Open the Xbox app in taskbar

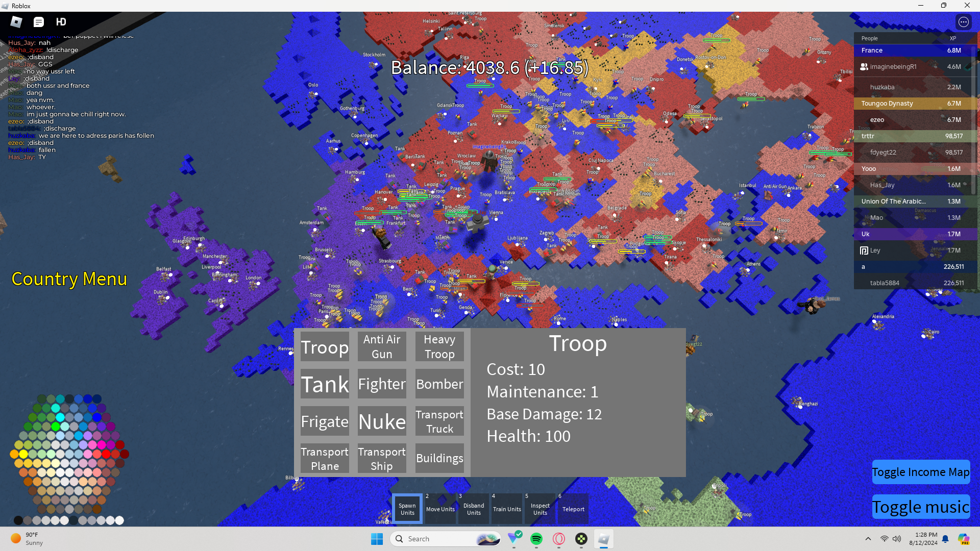pyautogui.click(x=581, y=539)
